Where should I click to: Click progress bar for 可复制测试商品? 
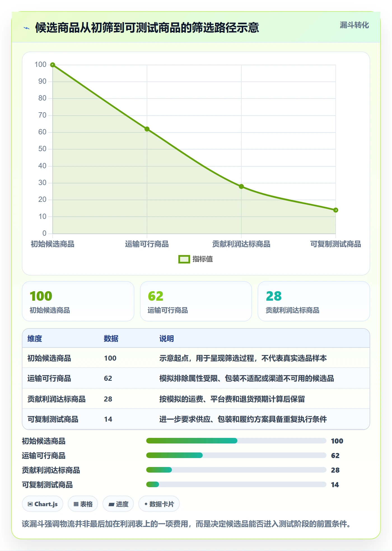click(x=236, y=484)
